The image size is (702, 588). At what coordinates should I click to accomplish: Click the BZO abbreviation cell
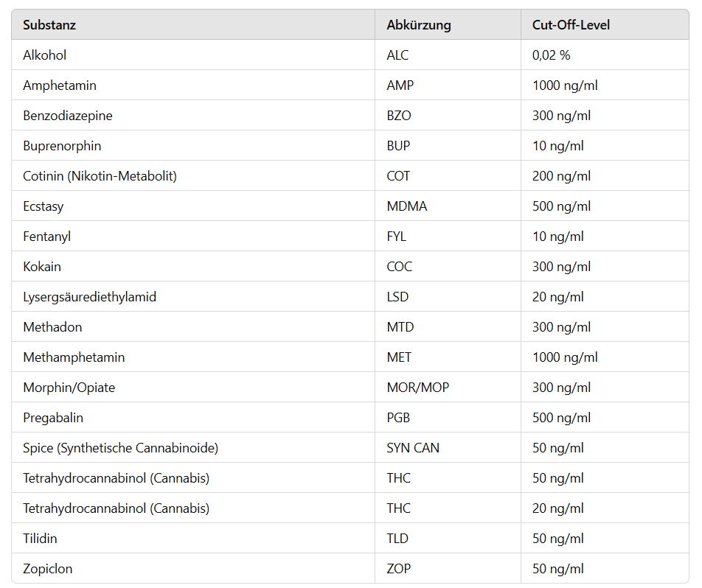[400, 116]
